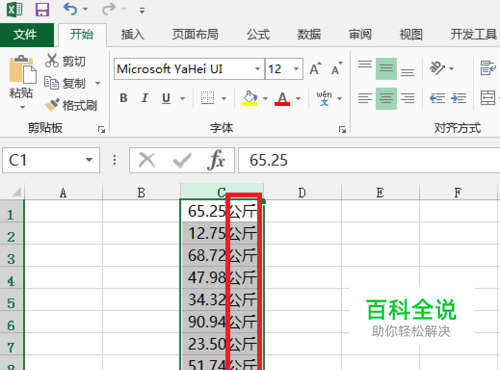Open the 复制 dropdown arrow
Image resolution: width=500 pixels, height=370 pixels.
coord(98,83)
